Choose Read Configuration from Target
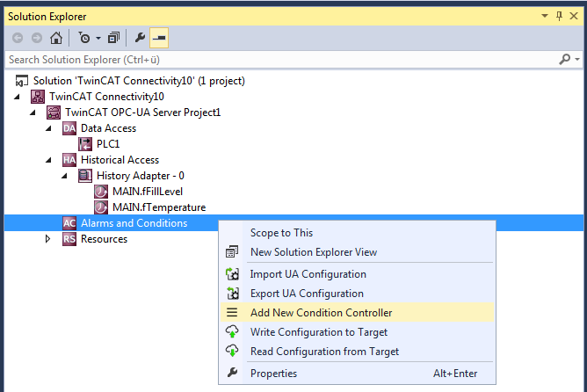The height and width of the screenshot is (392, 587). pos(357,352)
